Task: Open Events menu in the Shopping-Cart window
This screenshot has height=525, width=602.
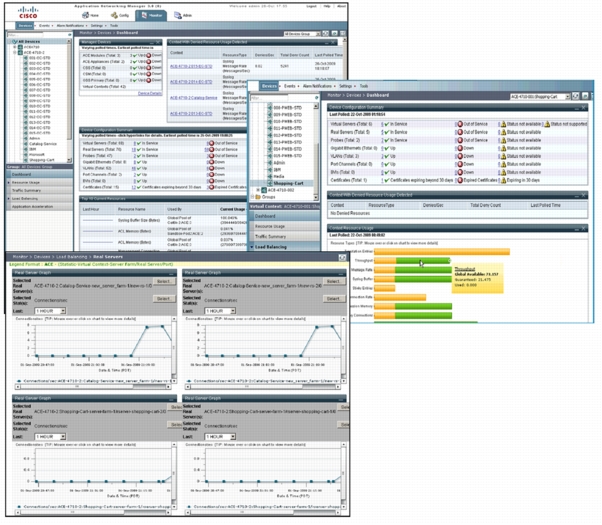Action: [289, 86]
